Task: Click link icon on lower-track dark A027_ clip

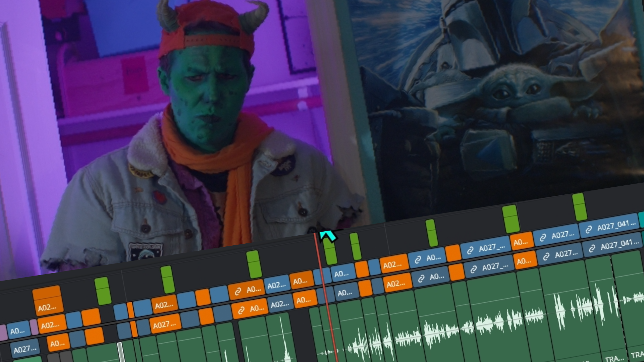Action: pyautogui.click(x=474, y=269)
